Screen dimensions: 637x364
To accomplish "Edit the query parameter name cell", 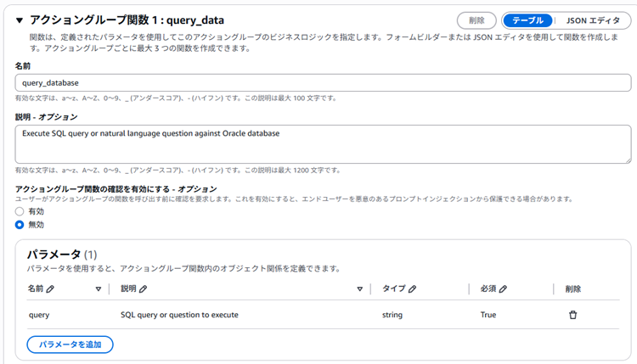I will coord(39,315).
